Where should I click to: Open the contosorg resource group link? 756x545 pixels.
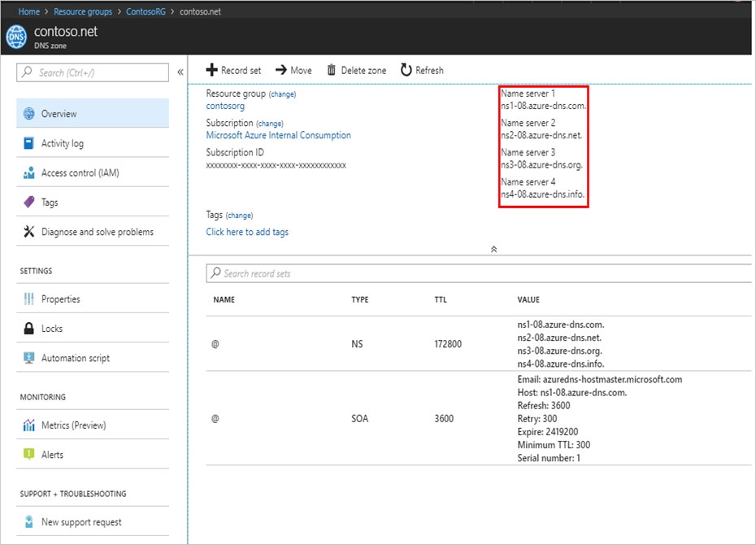click(x=225, y=106)
